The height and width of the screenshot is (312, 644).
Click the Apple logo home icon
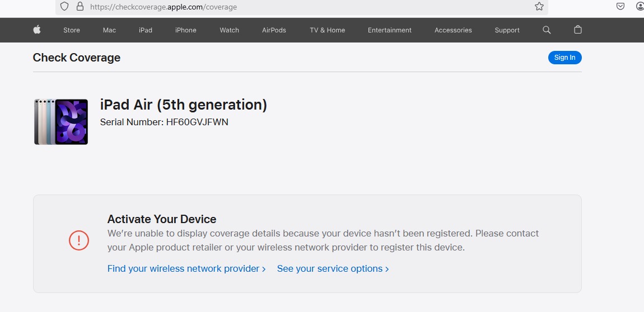(37, 30)
